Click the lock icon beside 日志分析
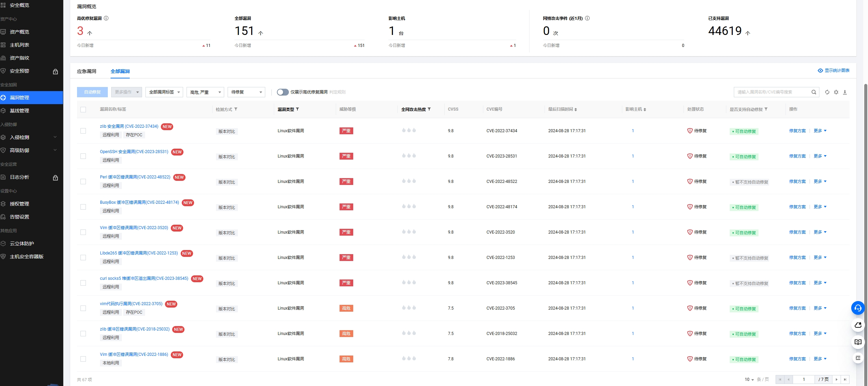868x386 pixels. [x=55, y=177]
